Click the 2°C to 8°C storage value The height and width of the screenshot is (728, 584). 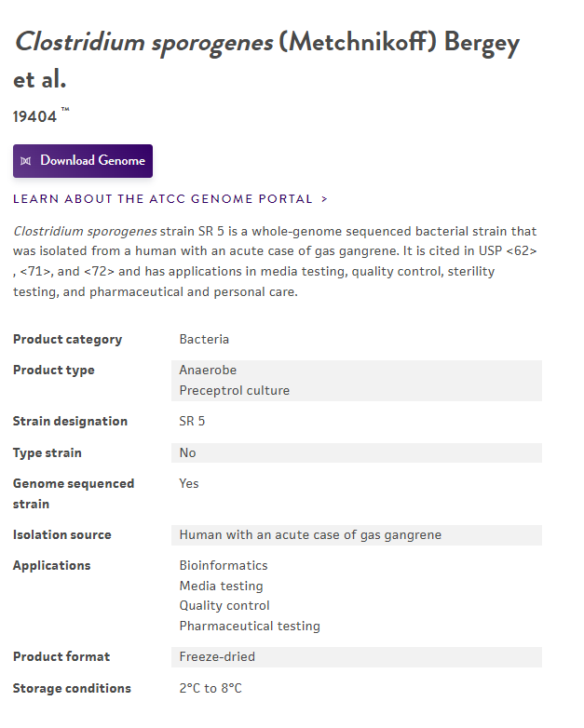[x=211, y=689]
